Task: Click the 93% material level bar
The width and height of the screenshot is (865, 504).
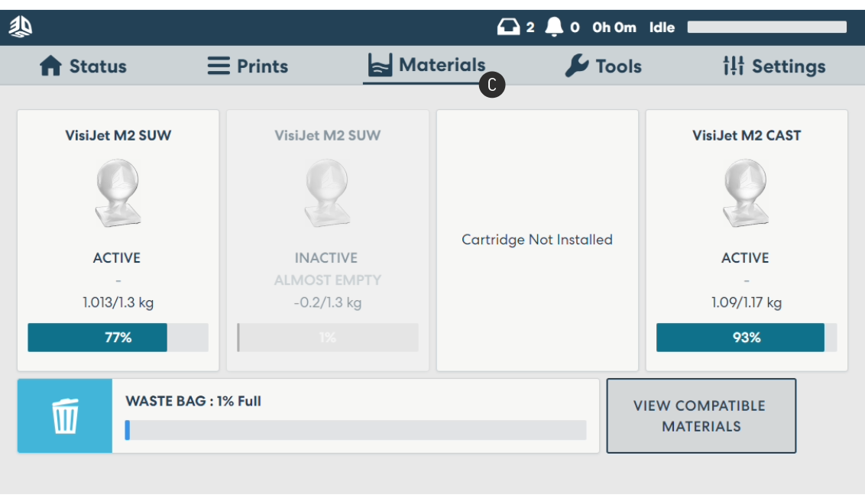Action: point(746,338)
